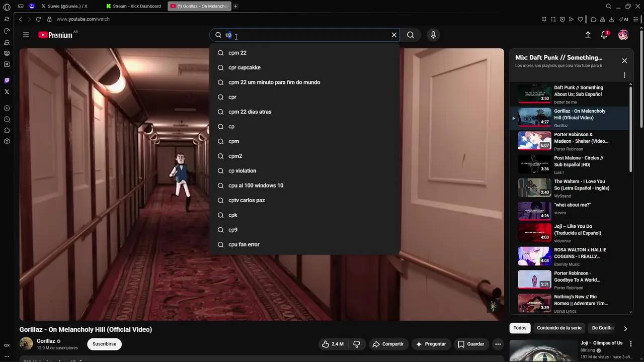This screenshot has height=362, width=644.
Task: Open extensions cube in sidebar
Action: pos(7,130)
